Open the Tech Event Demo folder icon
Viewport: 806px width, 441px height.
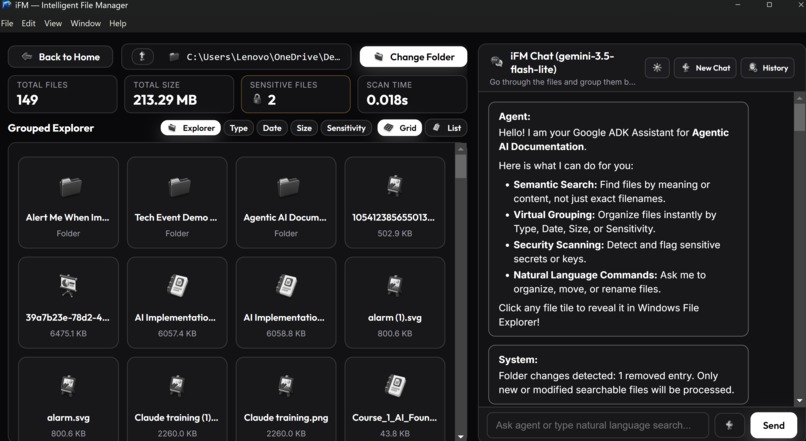pyautogui.click(x=179, y=187)
